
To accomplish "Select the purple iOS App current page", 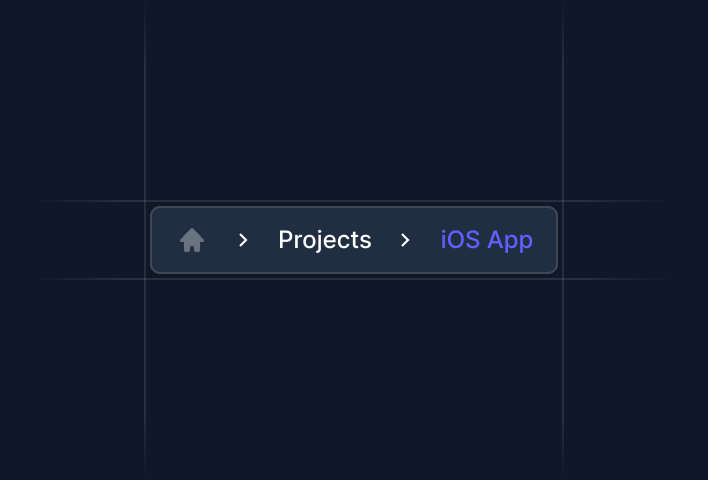I will (x=487, y=240).
